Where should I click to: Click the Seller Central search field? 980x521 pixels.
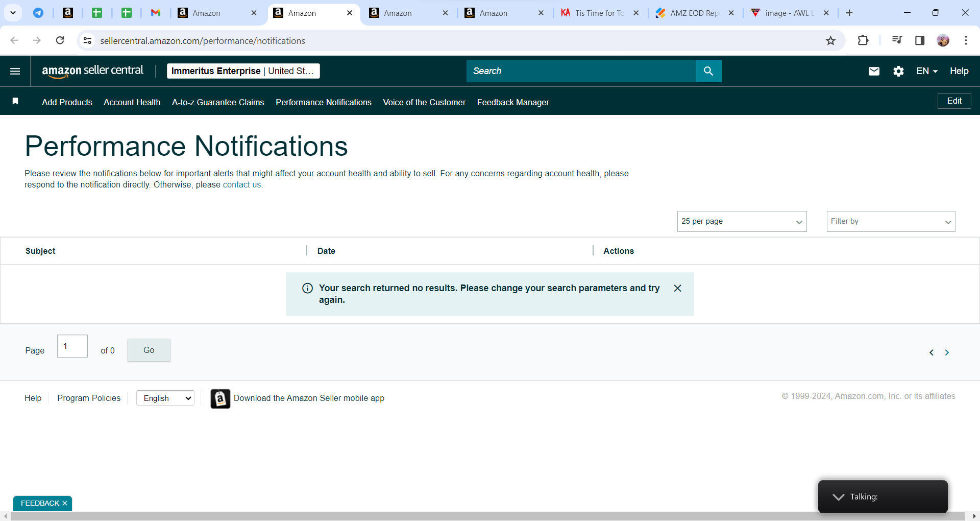581,71
